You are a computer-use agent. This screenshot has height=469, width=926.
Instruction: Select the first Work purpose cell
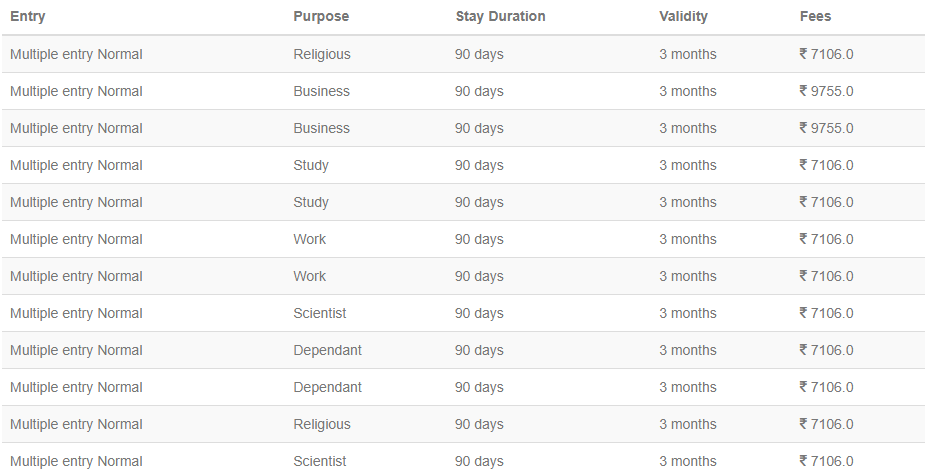[309, 240]
